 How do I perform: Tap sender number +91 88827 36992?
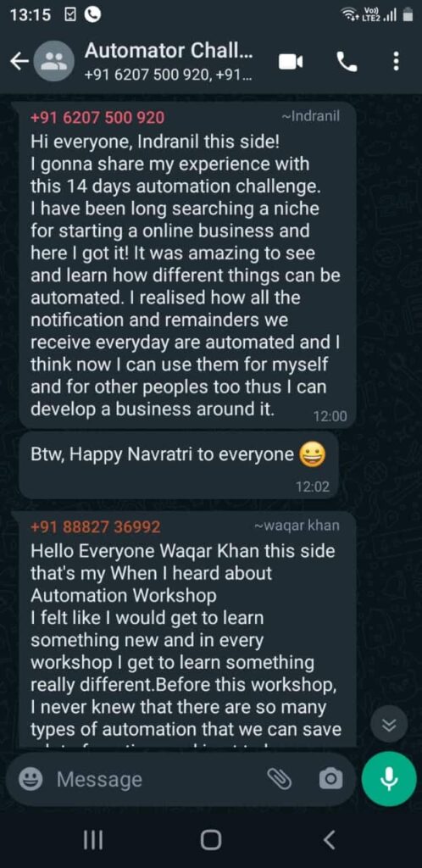[96, 526]
